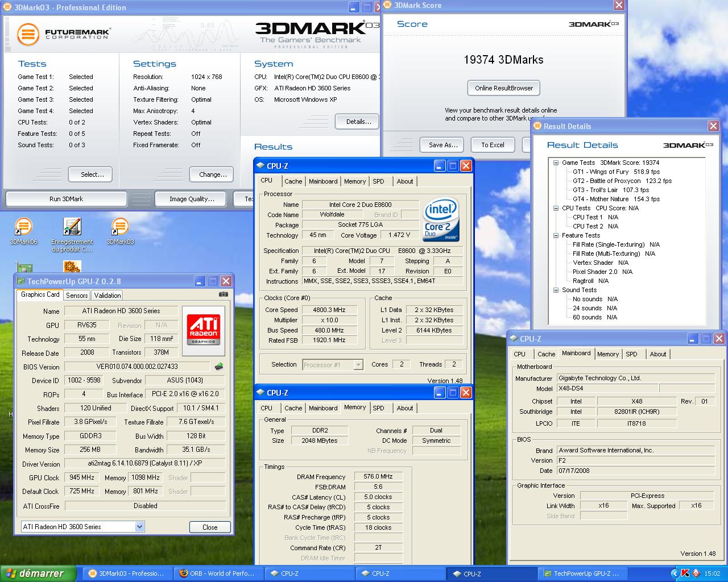Image resolution: width=728 pixels, height=582 pixels.
Task: Click Save As... in score window
Action: pos(442,145)
